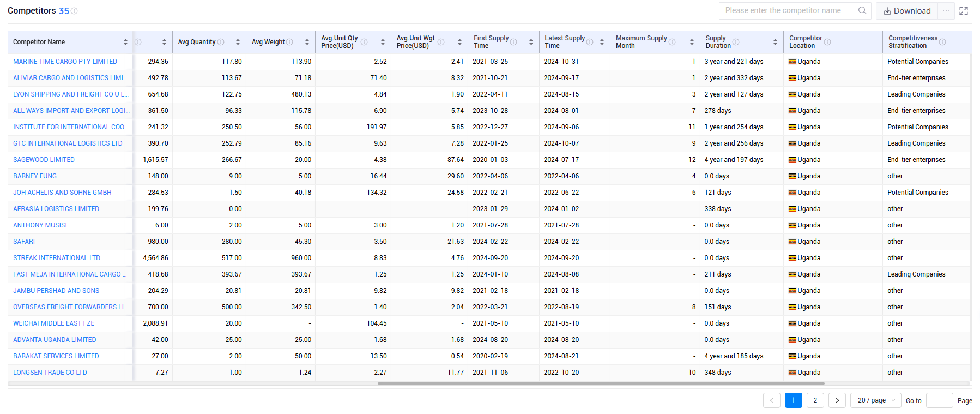The image size is (980, 414).
Task: Open JOH ACHELIS AND SOHNE GMBH link
Action: coord(62,193)
